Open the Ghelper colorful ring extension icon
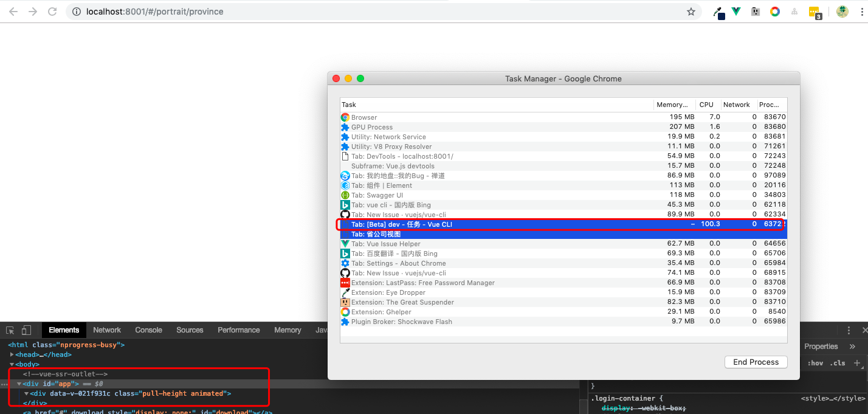This screenshot has height=414, width=868. 775,12
